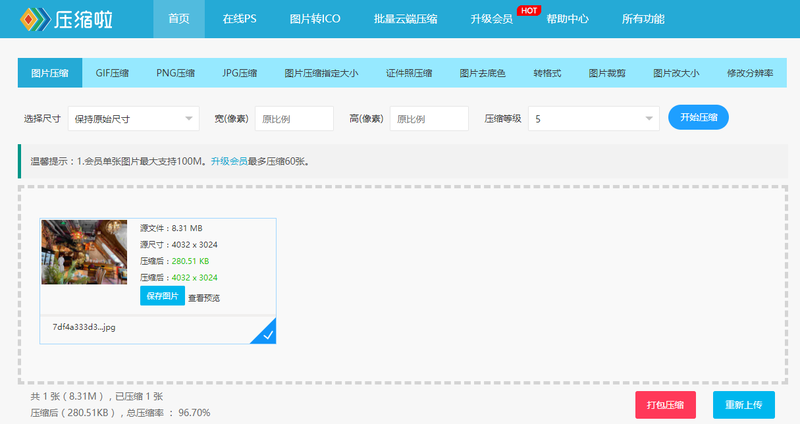Screen dimensions: 800x424
Task: Click the 源文件：8.31 MB text
Action: point(171,228)
